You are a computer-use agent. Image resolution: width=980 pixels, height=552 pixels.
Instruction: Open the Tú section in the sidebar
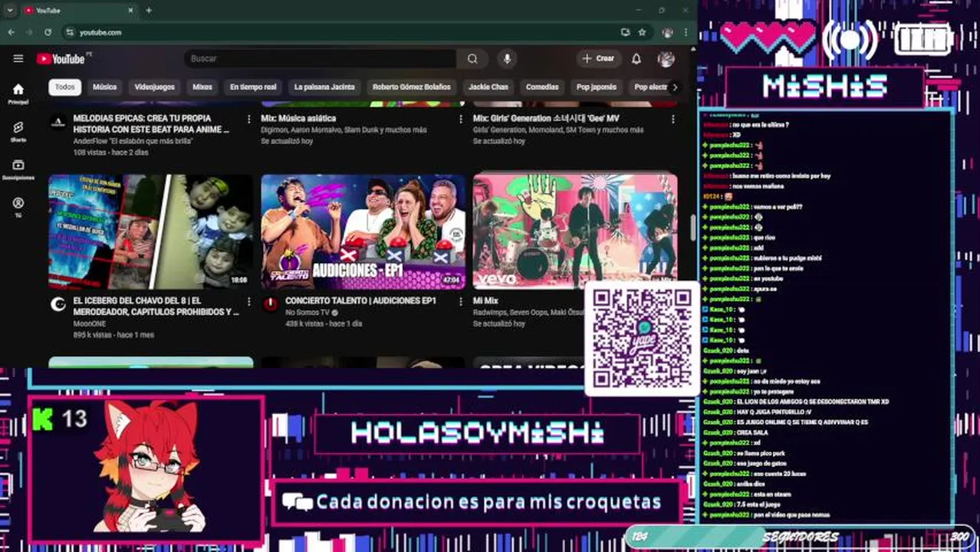click(18, 207)
